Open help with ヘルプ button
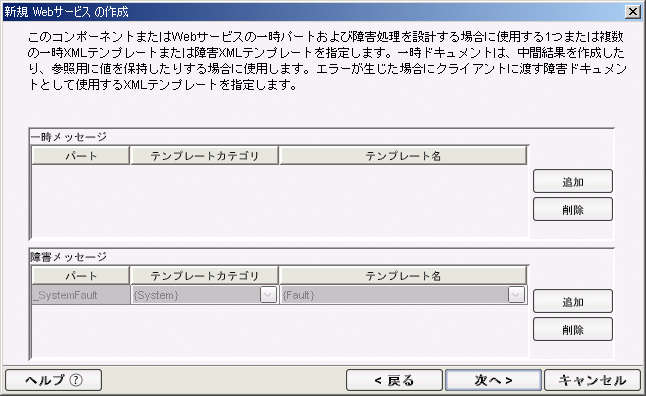 point(54,380)
